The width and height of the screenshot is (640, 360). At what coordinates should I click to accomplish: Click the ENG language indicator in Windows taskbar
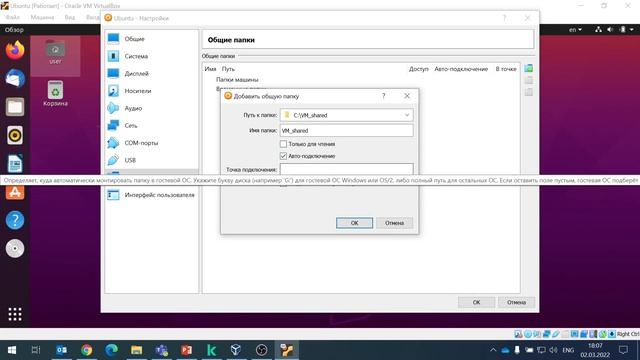pyautogui.click(x=568, y=350)
